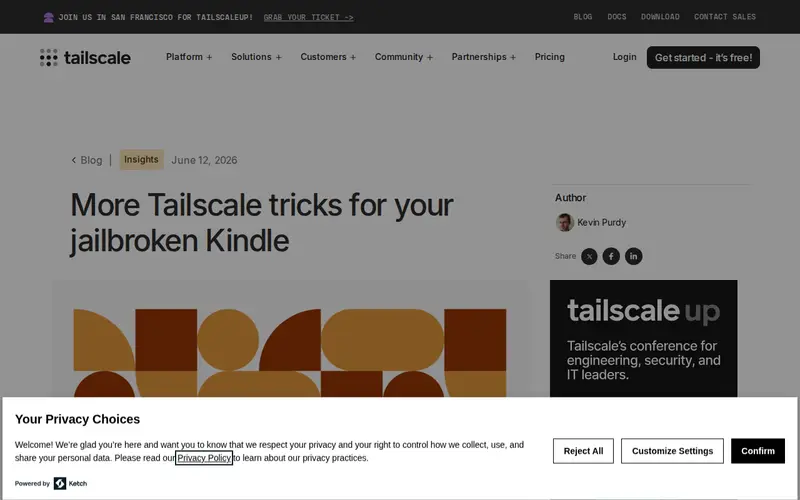Open Kevin Purdy's author name link

pyautogui.click(x=602, y=222)
